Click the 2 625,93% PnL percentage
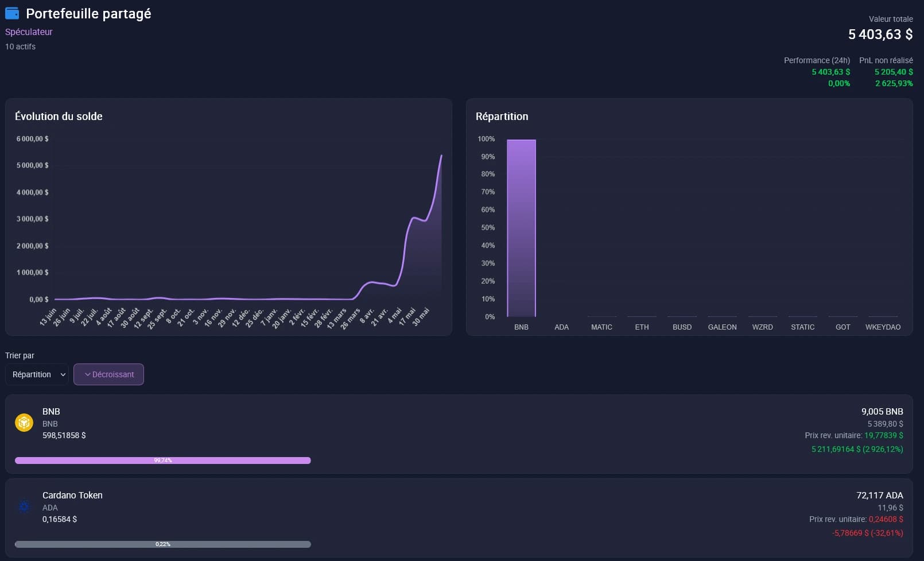 point(894,83)
